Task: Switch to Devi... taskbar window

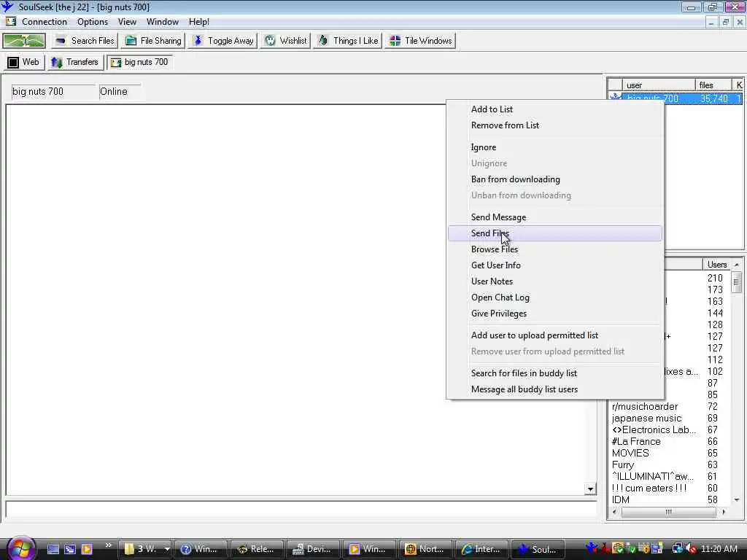Action: point(312,549)
